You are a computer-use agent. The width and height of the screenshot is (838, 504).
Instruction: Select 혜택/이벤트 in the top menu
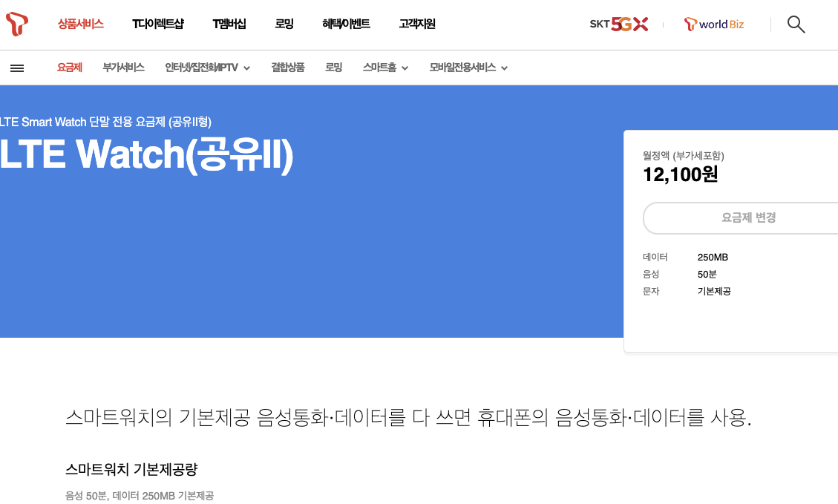pyautogui.click(x=346, y=24)
